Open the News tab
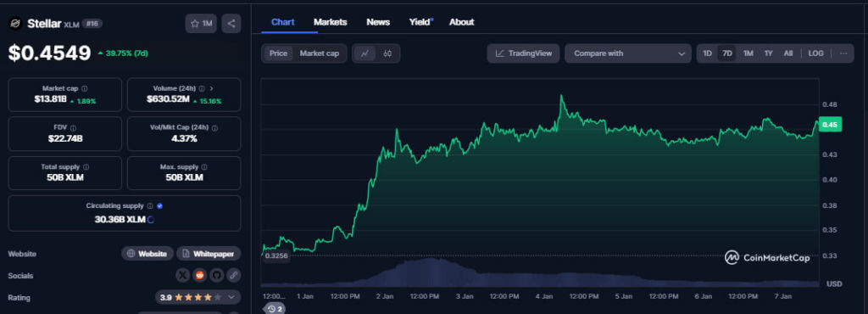 378,22
